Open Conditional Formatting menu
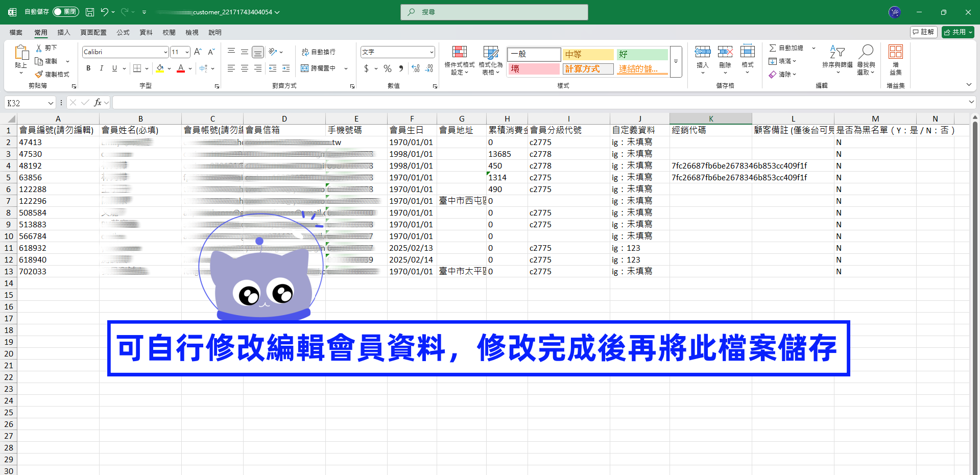The image size is (980, 475). click(460, 60)
